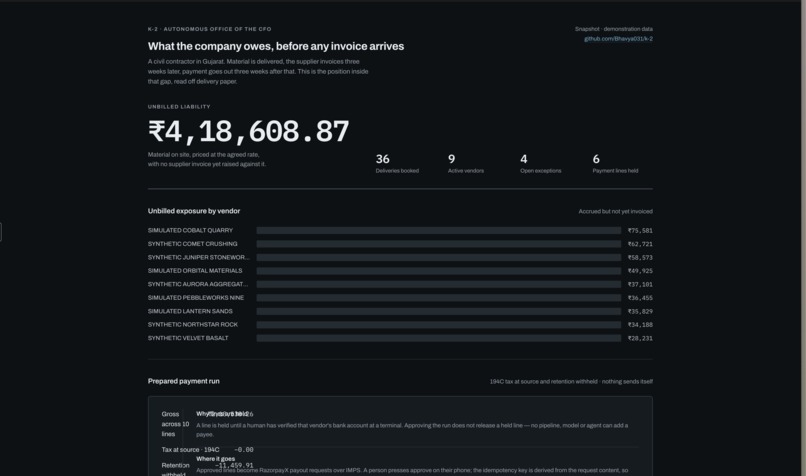Click the "Unbilled exposure by vendor" heading
The image size is (806, 476).
pos(194,211)
